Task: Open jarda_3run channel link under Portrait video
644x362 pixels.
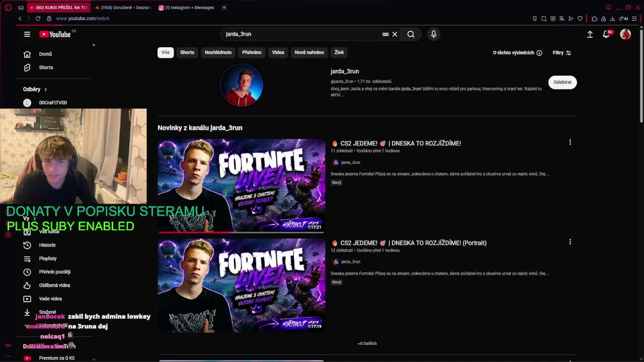Action: (351, 262)
